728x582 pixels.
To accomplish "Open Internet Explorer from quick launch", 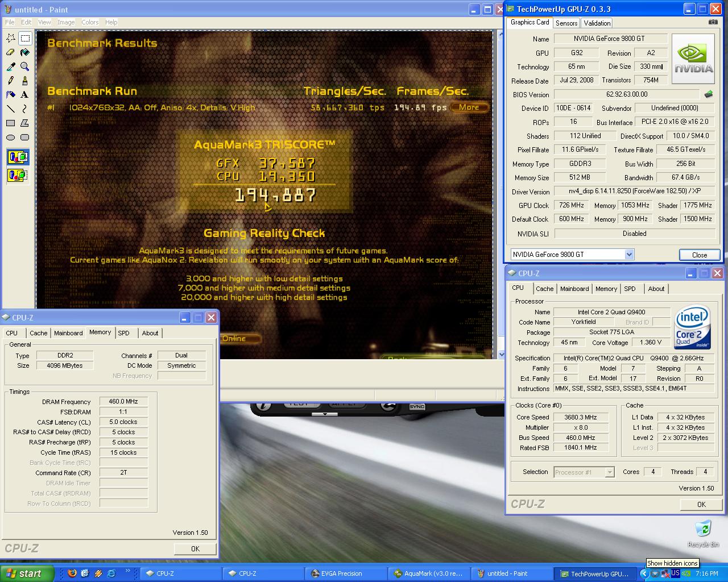I will (111, 573).
